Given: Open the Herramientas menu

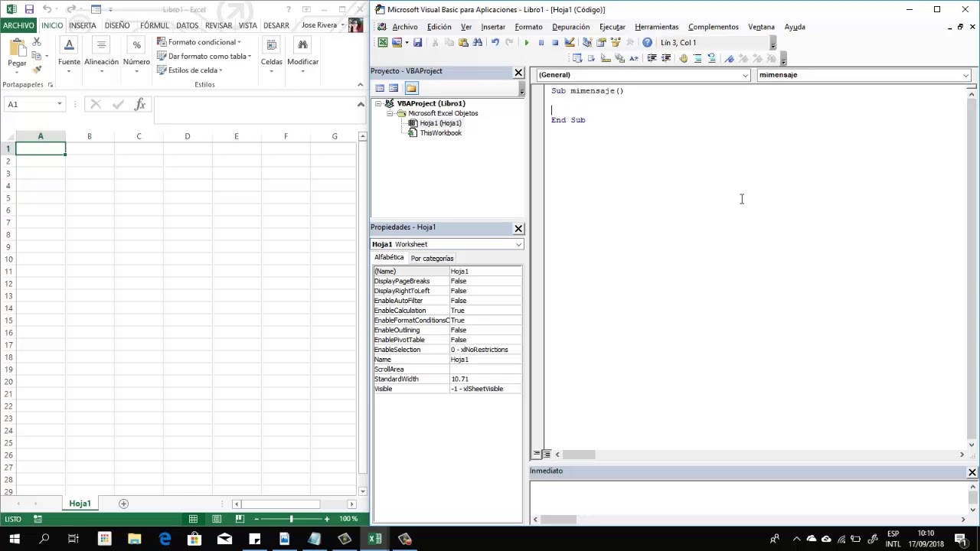Looking at the screenshot, I should tap(656, 27).
